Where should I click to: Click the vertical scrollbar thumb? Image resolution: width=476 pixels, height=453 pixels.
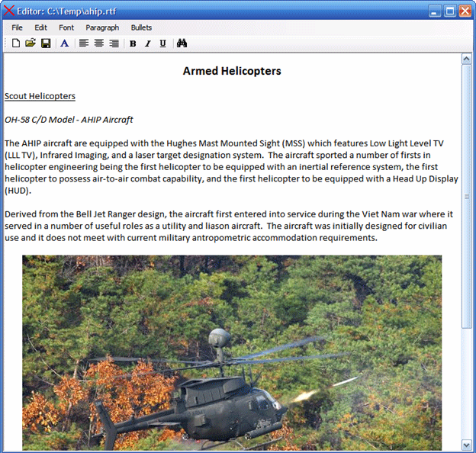point(467,196)
